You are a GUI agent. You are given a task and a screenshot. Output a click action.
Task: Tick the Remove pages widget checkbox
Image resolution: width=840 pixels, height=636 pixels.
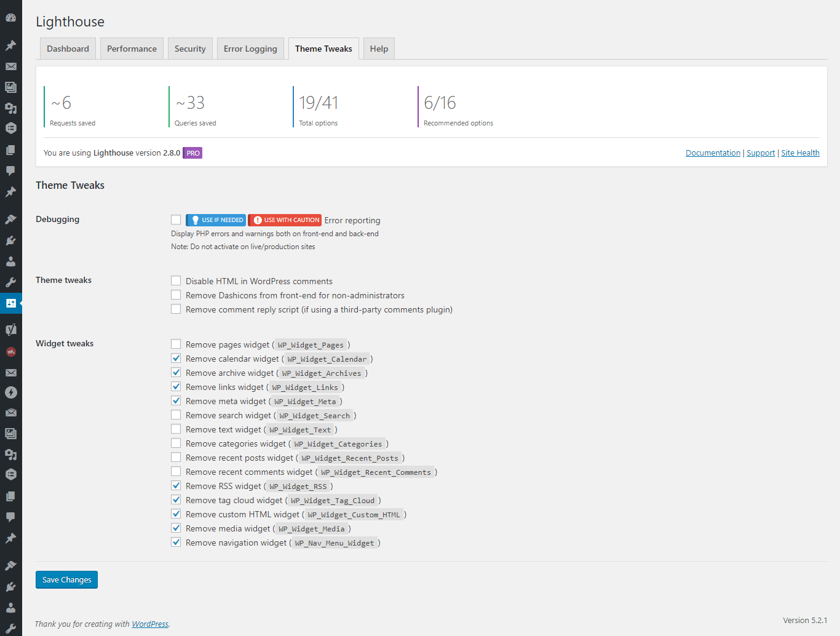(x=176, y=344)
